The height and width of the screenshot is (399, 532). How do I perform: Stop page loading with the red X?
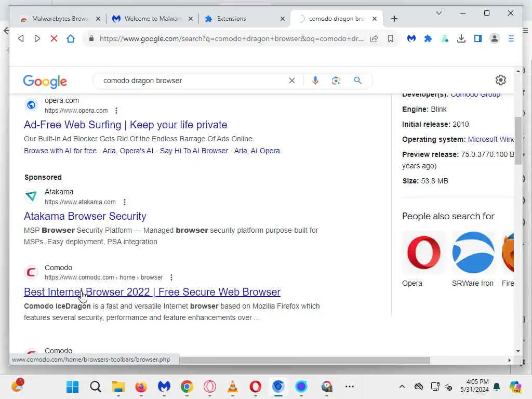coord(54,38)
